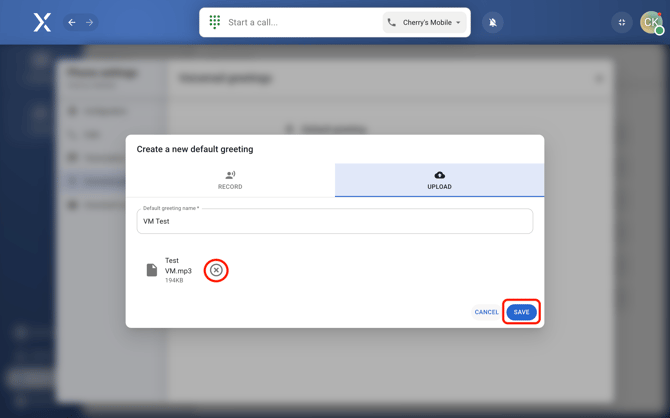670x418 pixels.
Task: Go forward using the right arrow
Action: (x=90, y=22)
